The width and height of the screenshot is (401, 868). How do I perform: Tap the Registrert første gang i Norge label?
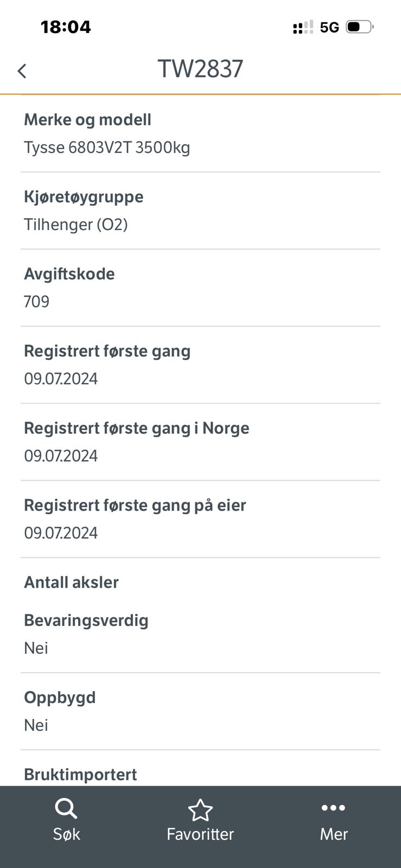137,428
